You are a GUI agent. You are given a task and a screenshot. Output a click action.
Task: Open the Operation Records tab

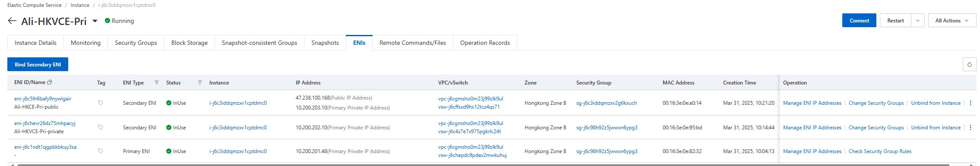click(485, 43)
